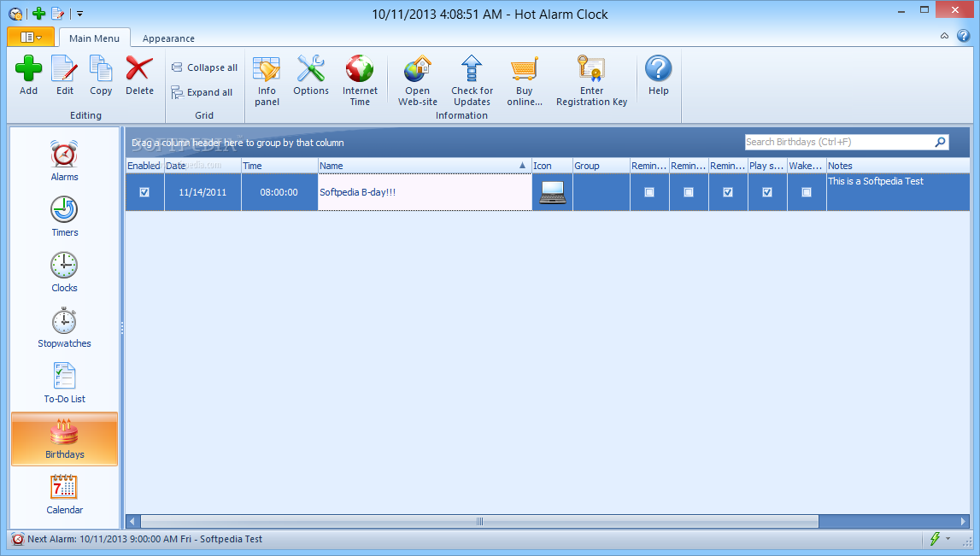The width and height of the screenshot is (980, 556).
Task: Select the 'This is a Softpedia Test' note
Action: click(876, 181)
